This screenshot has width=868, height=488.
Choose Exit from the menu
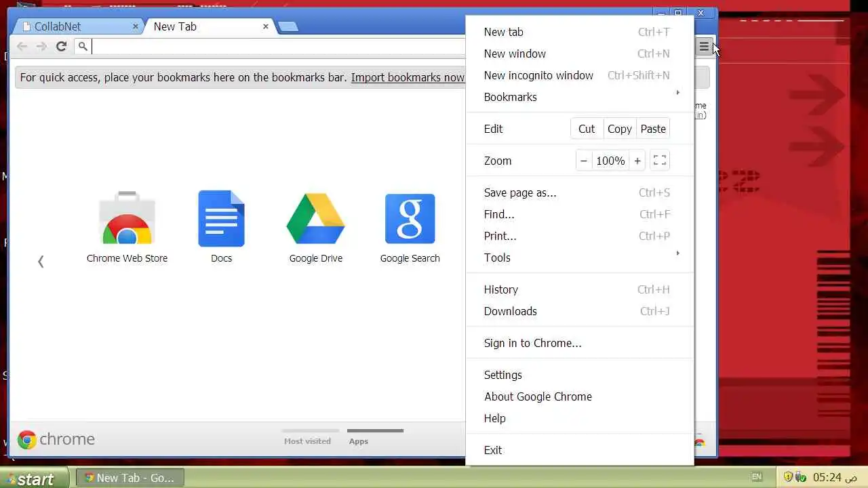[x=580, y=450]
